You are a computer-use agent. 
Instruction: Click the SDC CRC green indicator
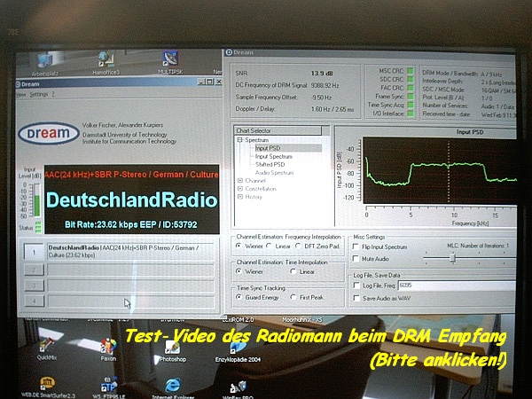(411, 79)
